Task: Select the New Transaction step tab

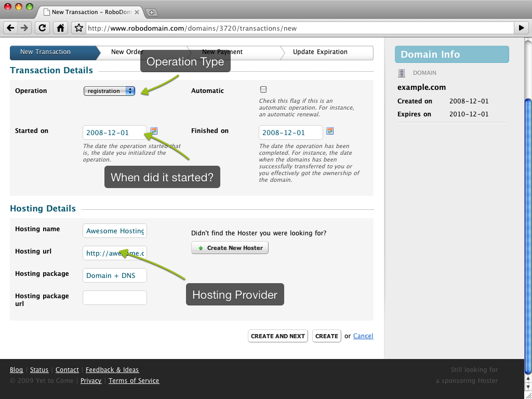Action: tap(55, 52)
